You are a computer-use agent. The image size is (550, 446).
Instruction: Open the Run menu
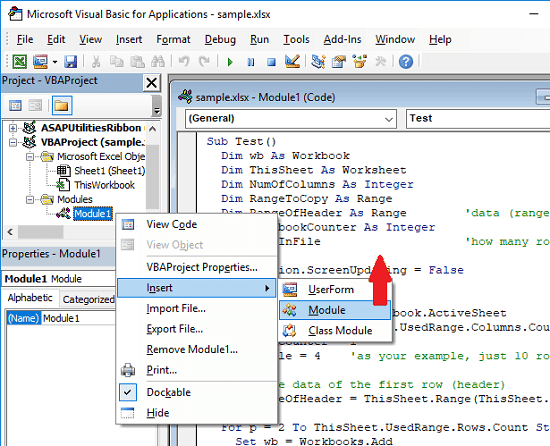pos(260,39)
